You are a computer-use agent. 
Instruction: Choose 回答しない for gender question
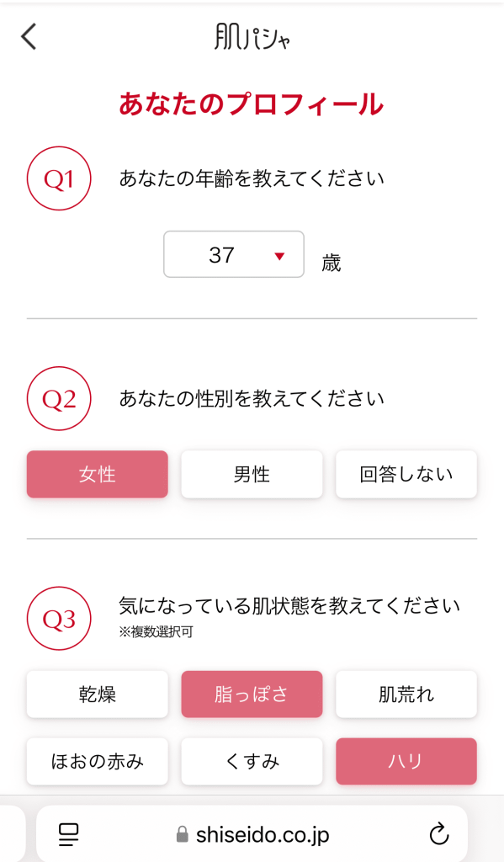[x=406, y=474]
